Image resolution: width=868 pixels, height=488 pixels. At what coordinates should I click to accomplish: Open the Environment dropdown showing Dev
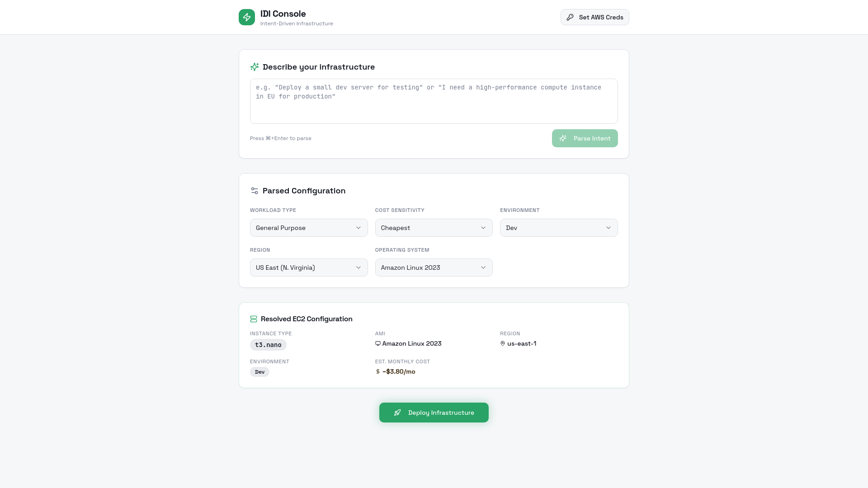pos(558,228)
